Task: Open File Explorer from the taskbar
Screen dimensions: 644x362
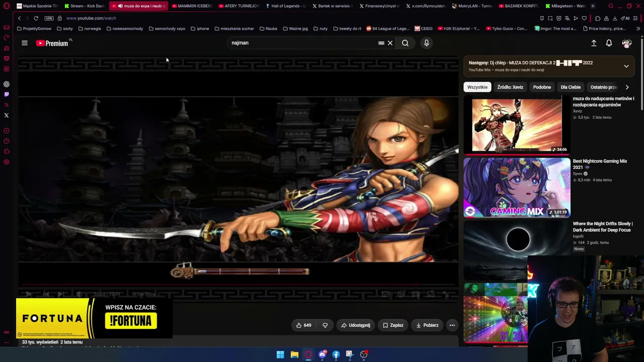Action: point(294,354)
